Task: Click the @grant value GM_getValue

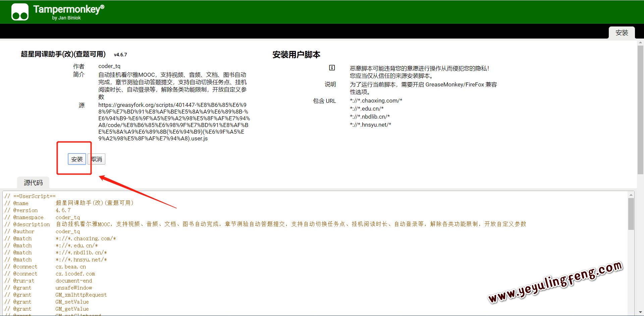Action: [x=72, y=309]
